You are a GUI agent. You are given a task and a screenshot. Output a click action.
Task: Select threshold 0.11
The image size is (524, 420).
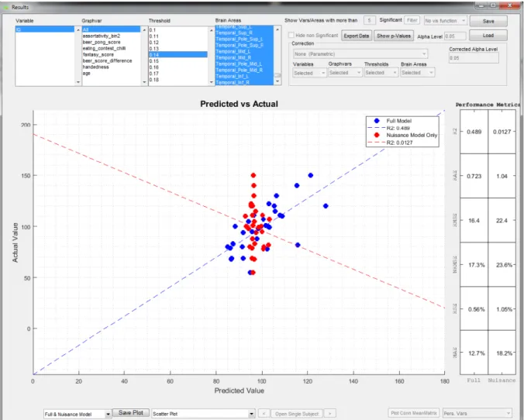click(178, 36)
